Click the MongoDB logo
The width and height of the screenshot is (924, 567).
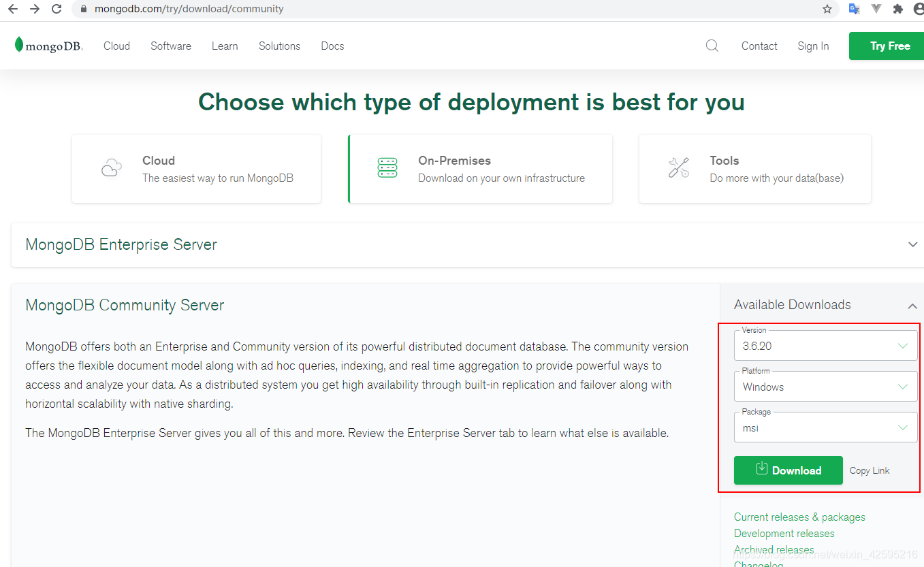(48, 46)
